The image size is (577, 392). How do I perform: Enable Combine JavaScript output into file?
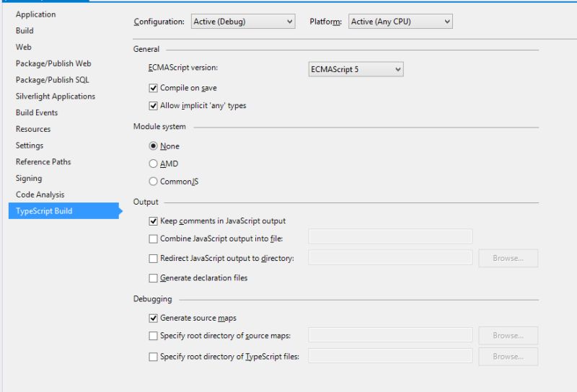coord(153,239)
